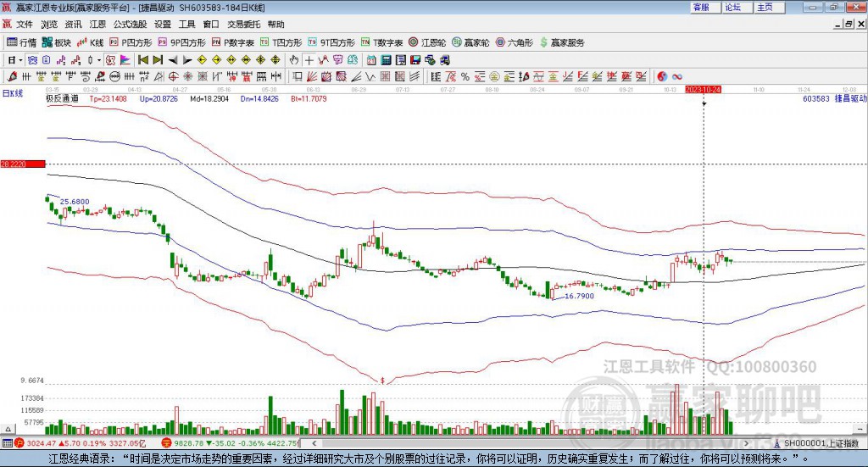Open the P四方形 tool
The width and height of the screenshot is (868, 467).
point(131,42)
